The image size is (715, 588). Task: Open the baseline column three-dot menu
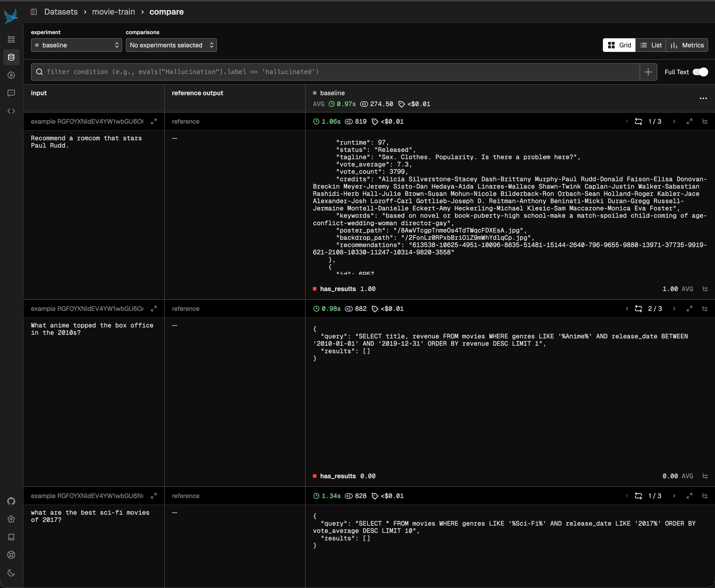[x=703, y=98]
